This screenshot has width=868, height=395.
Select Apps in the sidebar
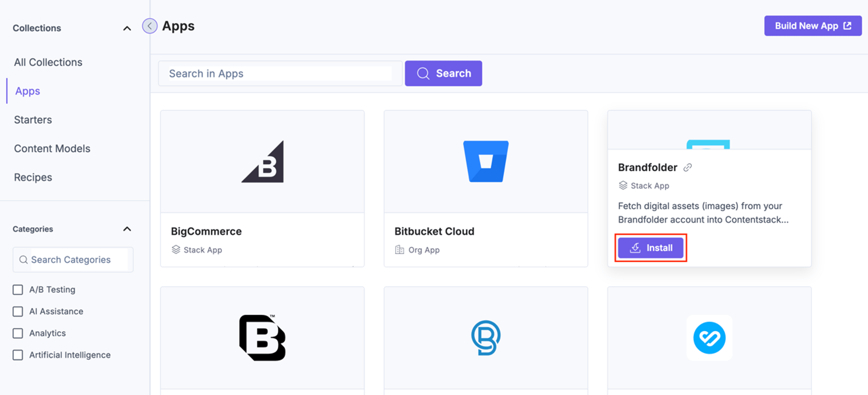click(x=28, y=91)
